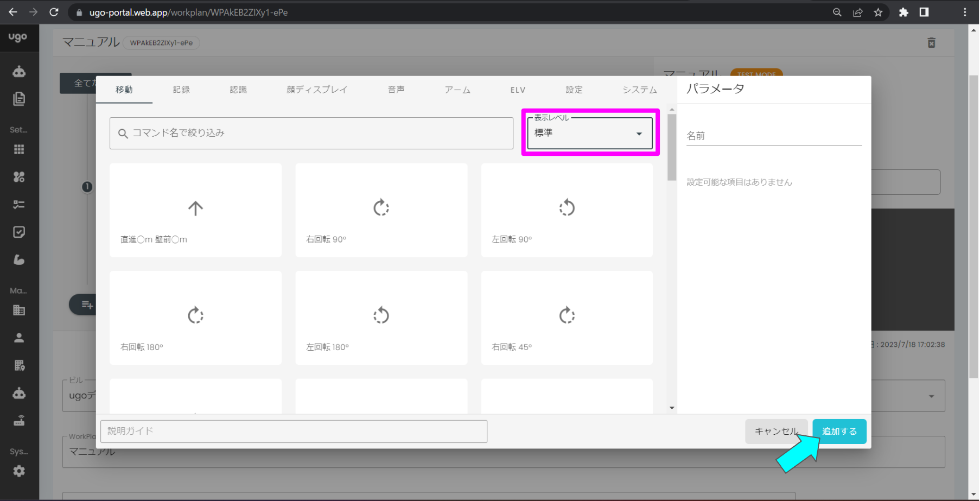
Task: Click step marker 1 on the timeline
Action: [x=87, y=187]
